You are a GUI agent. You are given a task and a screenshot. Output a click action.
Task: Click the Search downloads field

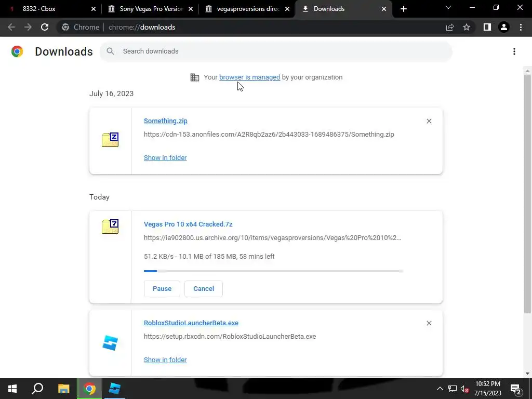(x=276, y=51)
